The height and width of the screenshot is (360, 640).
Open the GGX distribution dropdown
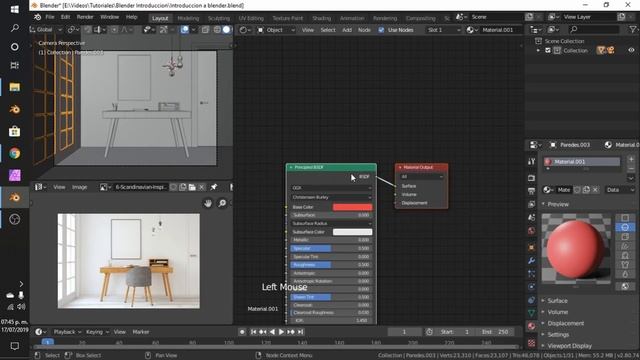[x=331, y=188]
